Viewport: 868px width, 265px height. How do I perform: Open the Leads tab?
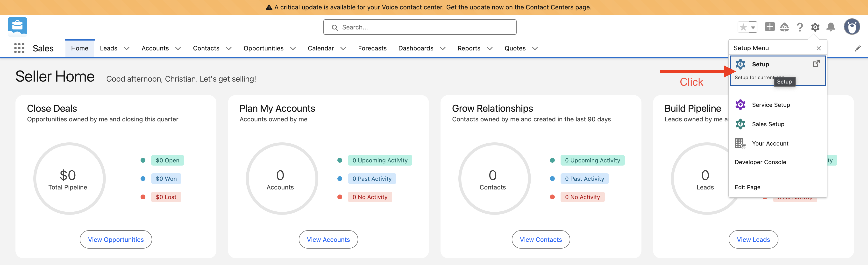click(x=108, y=48)
